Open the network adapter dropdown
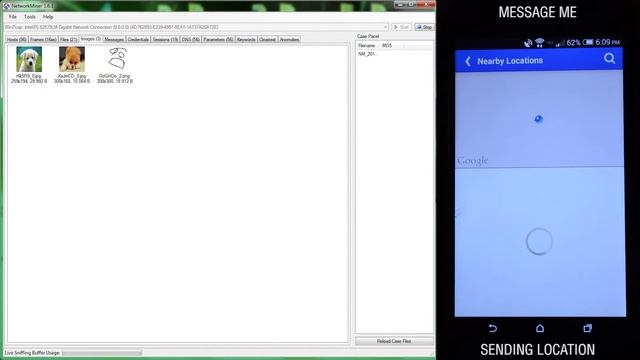This screenshot has width=640, height=360. pyautogui.click(x=385, y=27)
